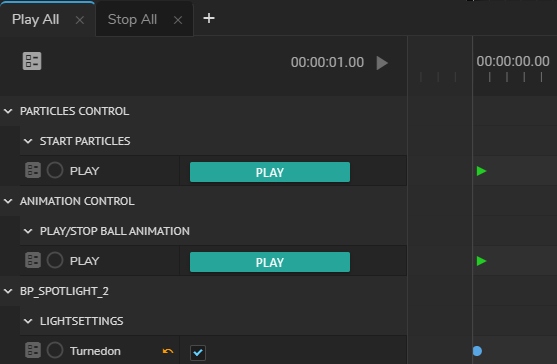Toggle the circle next to Ball Animation PLAY
557x364 pixels.
(55, 260)
